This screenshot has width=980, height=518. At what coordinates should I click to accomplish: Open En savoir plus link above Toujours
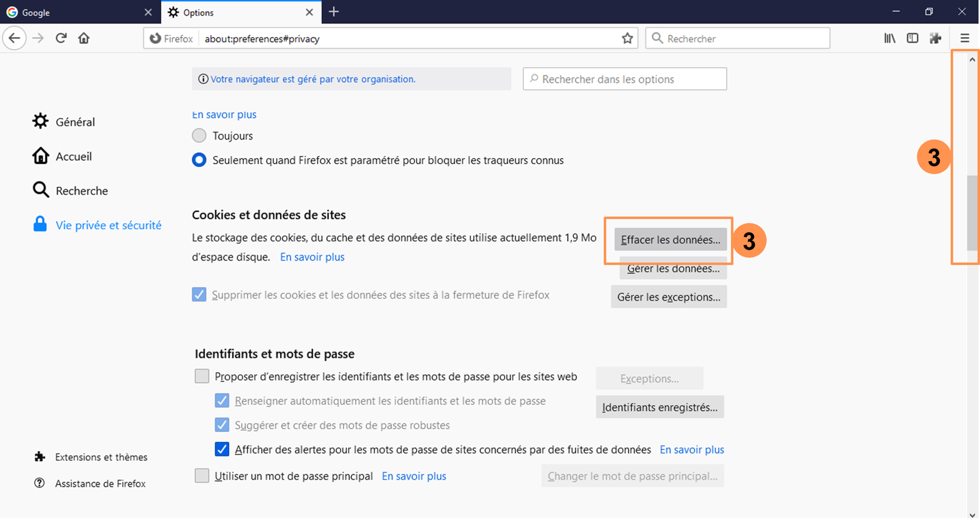click(x=224, y=114)
